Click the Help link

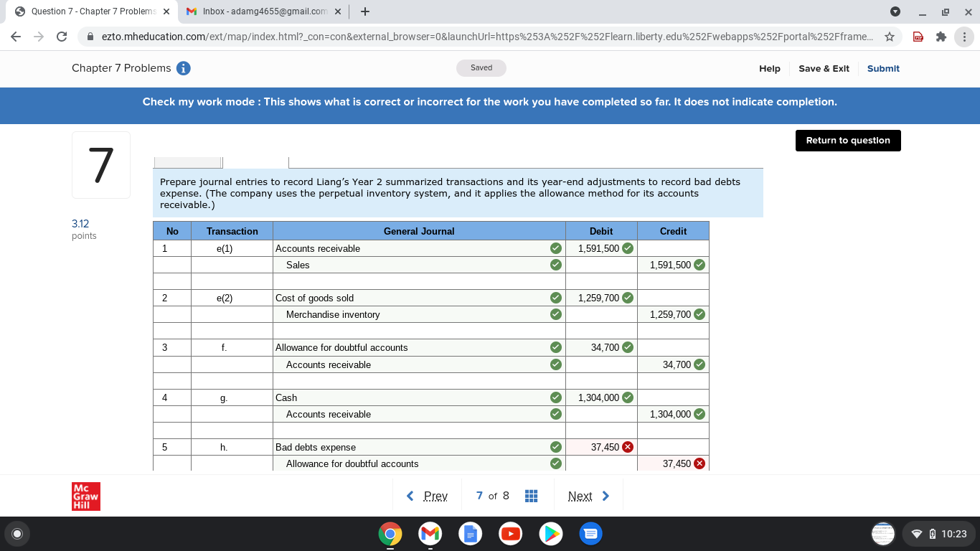click(x=770, y=68)
